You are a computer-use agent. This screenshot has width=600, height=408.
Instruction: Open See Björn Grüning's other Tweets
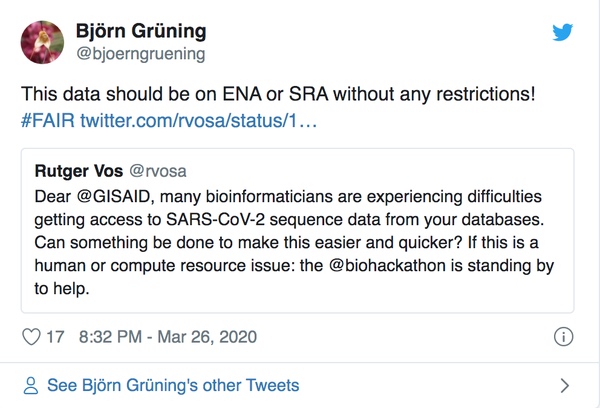click(173, 385)
